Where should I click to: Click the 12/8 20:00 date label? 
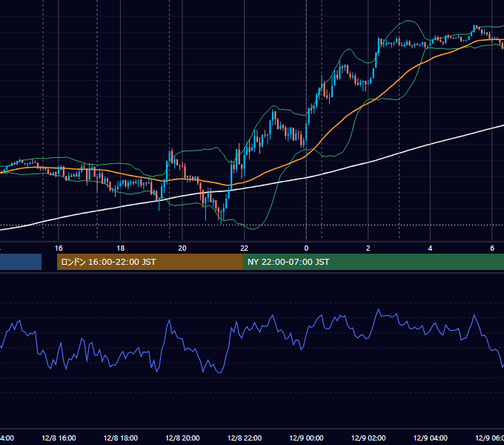(x=182, y=438)
